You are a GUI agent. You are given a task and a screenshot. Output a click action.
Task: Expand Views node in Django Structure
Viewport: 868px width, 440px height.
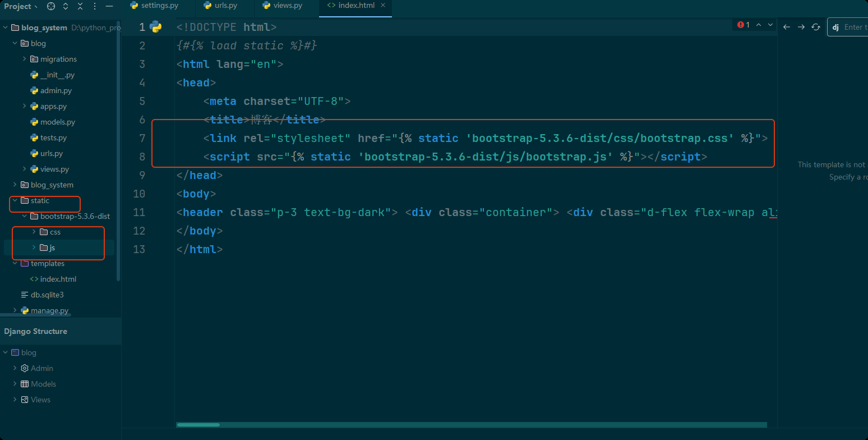point(15,400)
